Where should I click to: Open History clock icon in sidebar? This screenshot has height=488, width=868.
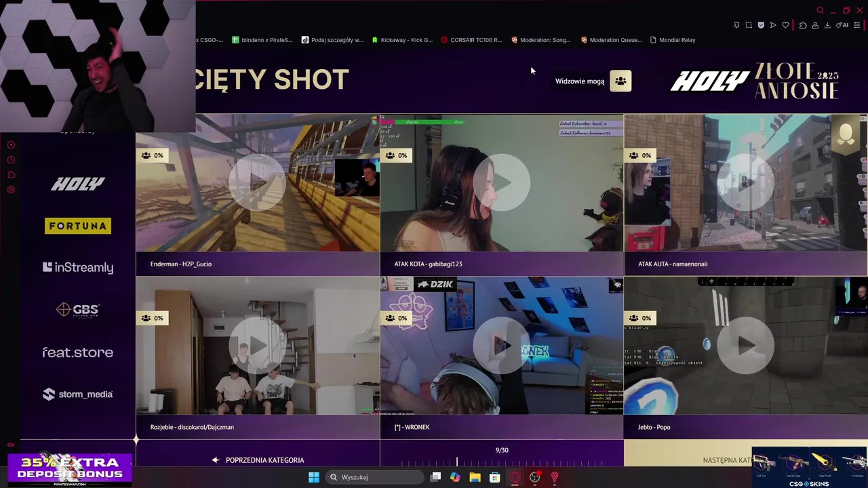point(11,160)
